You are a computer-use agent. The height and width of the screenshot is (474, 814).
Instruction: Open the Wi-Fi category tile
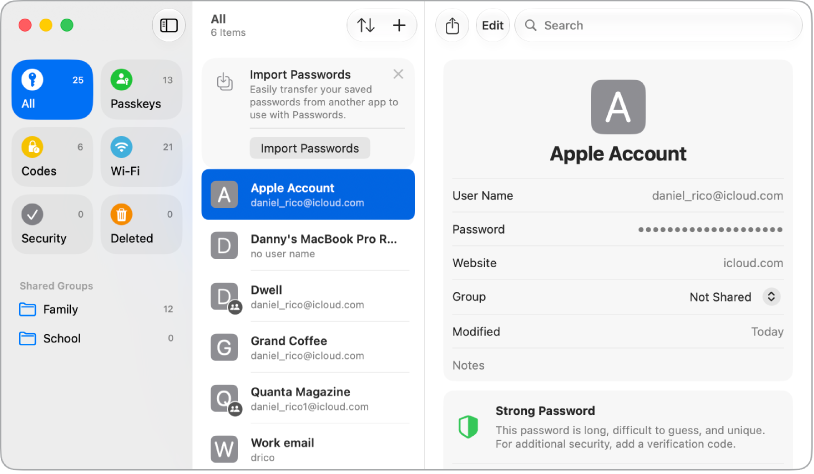[x=141, y=157]
